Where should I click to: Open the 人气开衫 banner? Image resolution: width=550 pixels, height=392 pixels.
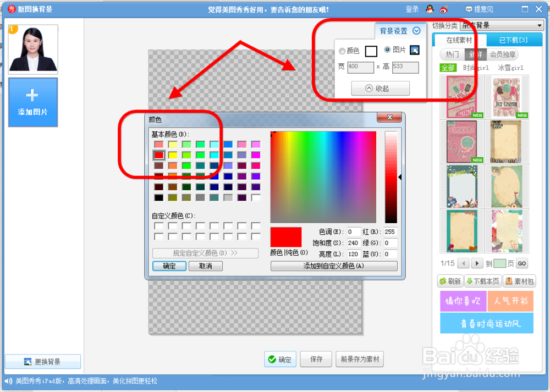[511, 301]
